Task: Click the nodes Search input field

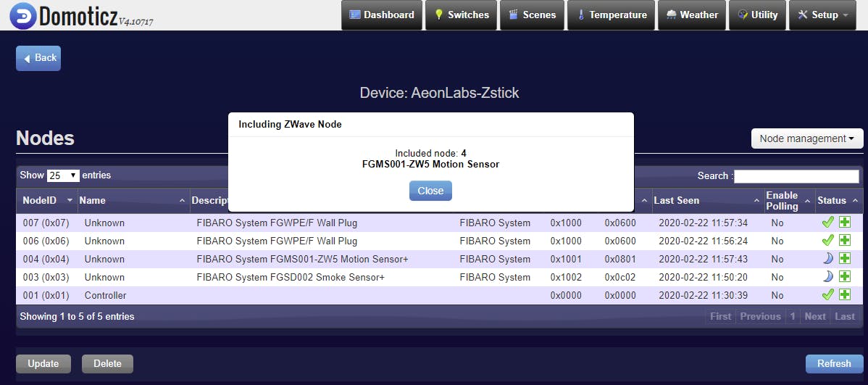Action: pos(796,176)
